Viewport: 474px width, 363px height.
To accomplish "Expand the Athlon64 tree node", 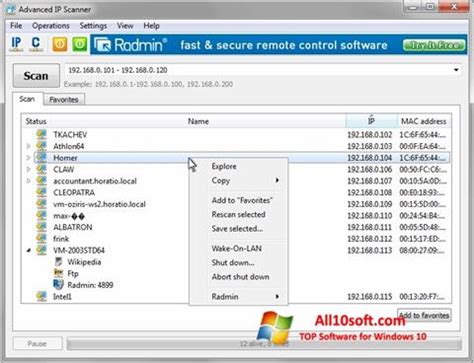I will 29,146.
